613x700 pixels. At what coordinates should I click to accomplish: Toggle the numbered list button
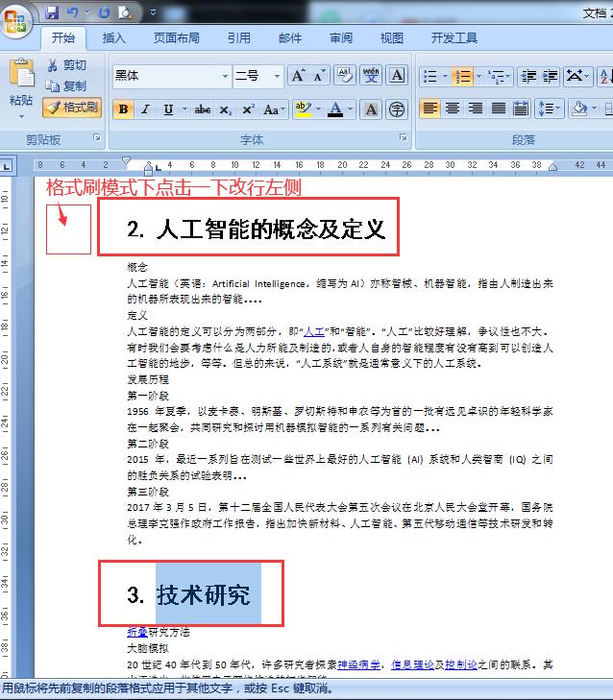click(462, 77)
